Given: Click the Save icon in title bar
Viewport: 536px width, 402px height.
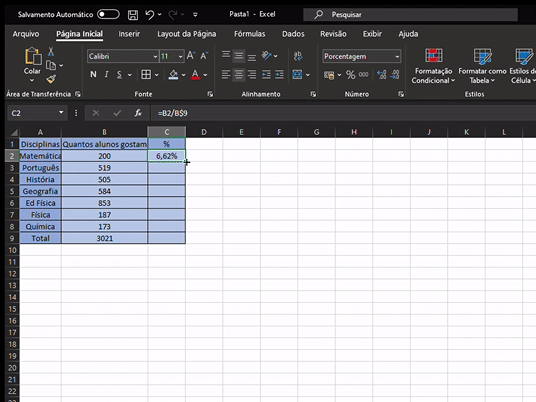Looking at the screenshot, I should (x=133, y=15).
